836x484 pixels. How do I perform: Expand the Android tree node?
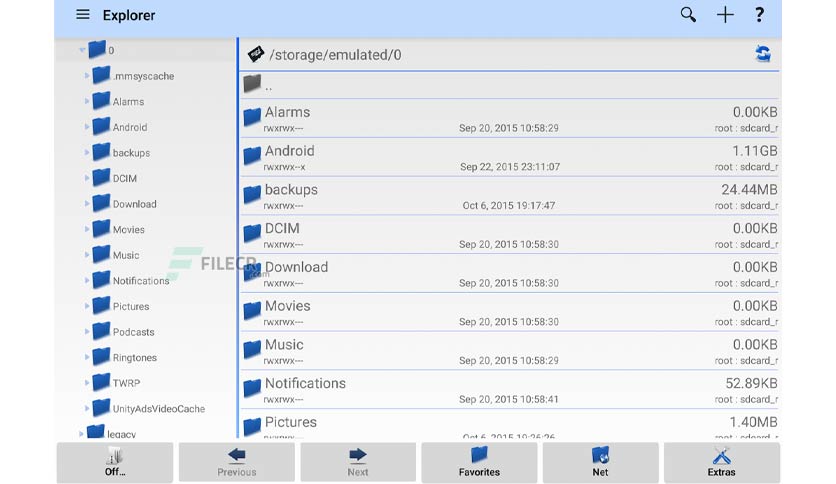point(86,127)
